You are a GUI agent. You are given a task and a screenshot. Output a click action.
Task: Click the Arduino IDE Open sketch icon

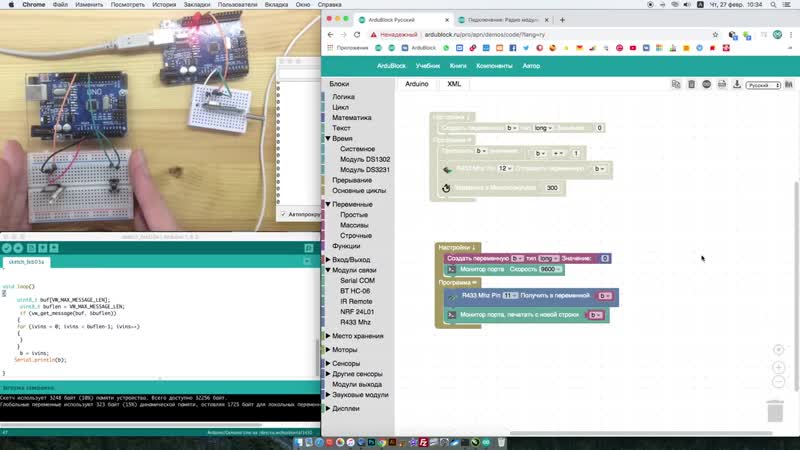[x=42, y=248]
